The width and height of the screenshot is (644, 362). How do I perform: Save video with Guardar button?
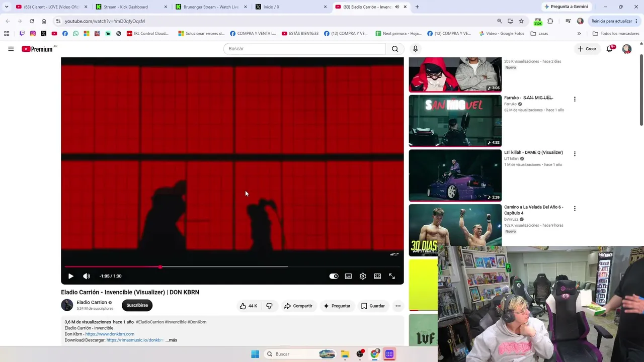pos(373,306)
